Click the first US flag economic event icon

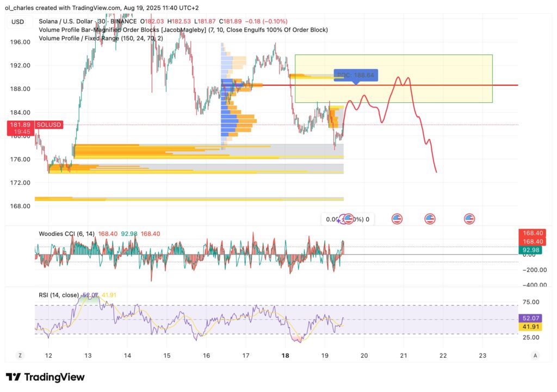[348, 219]
